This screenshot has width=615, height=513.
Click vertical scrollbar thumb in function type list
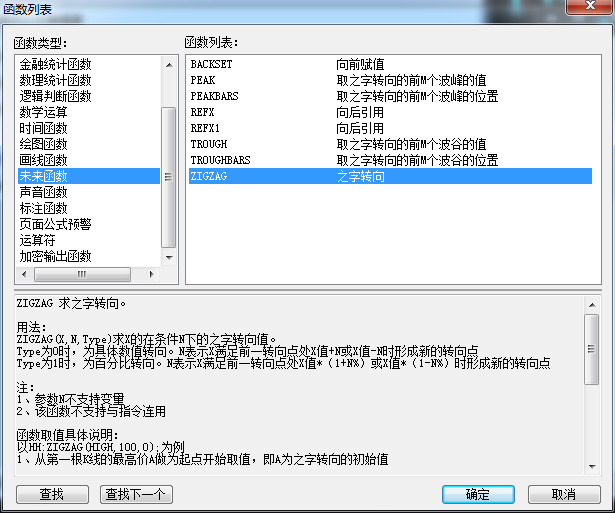pyautogui.click(x=169, y=177)
